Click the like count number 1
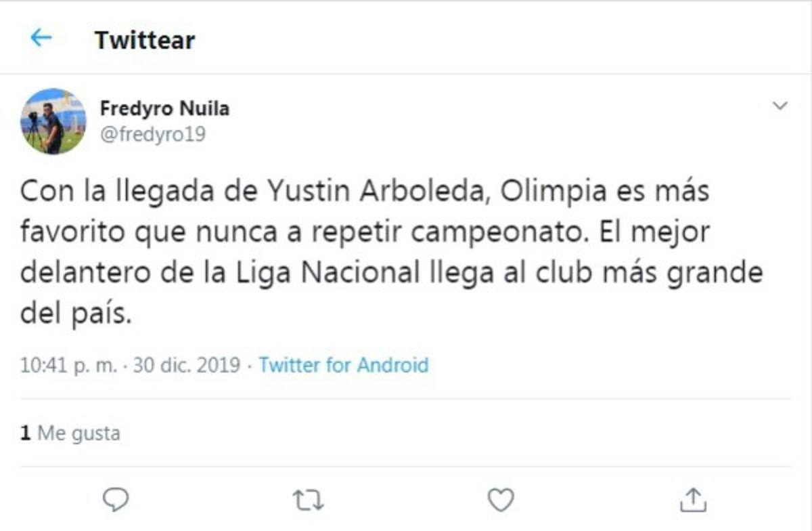The image size is (812, 531). click(25, 433)
